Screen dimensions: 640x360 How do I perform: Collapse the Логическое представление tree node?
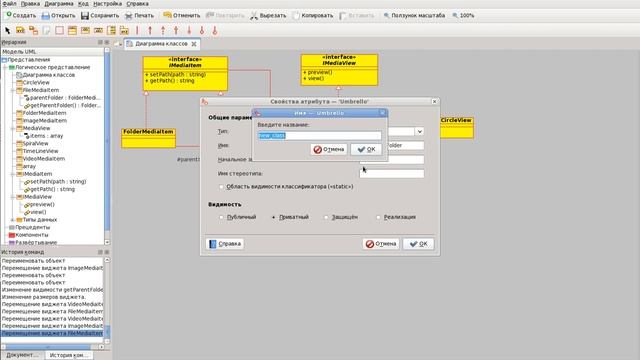click(x=5, y=67)
